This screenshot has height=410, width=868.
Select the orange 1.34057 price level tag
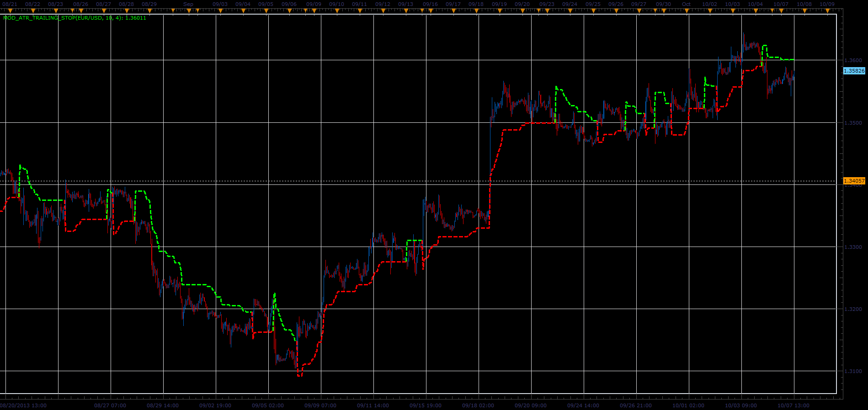point(854,181)
